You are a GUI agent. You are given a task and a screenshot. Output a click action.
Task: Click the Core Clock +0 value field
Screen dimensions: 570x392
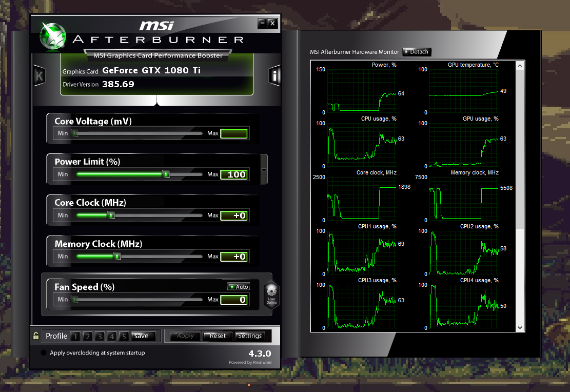[234, 215]
